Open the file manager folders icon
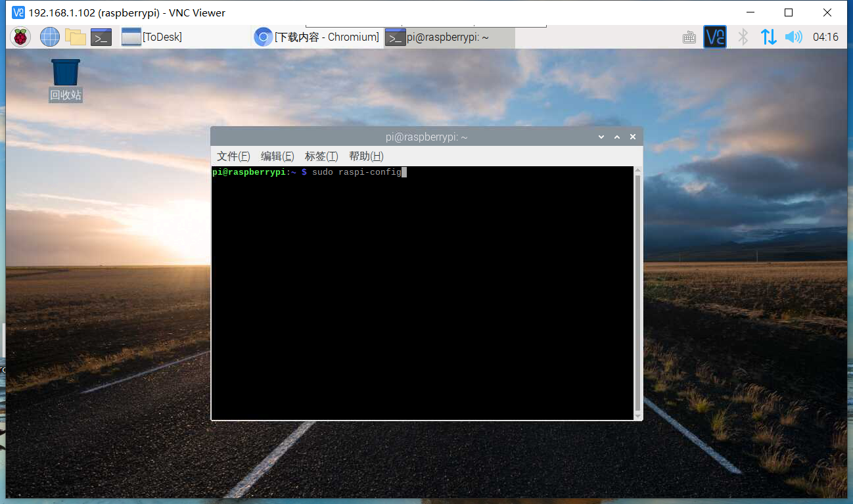The image size is (853, 504). point(76,37)
